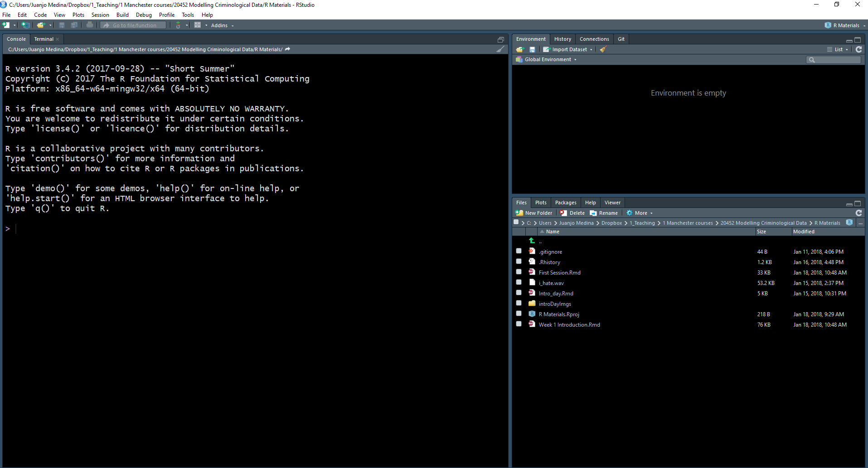Refresh the file listing in Files pane
868x468 pixels.
(858, 213)
